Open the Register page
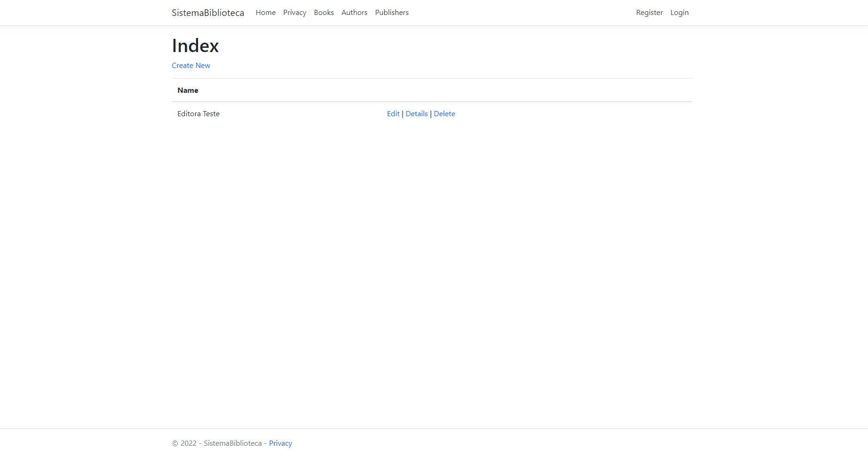Screen dimensions: 868x457 coord(649,12)
